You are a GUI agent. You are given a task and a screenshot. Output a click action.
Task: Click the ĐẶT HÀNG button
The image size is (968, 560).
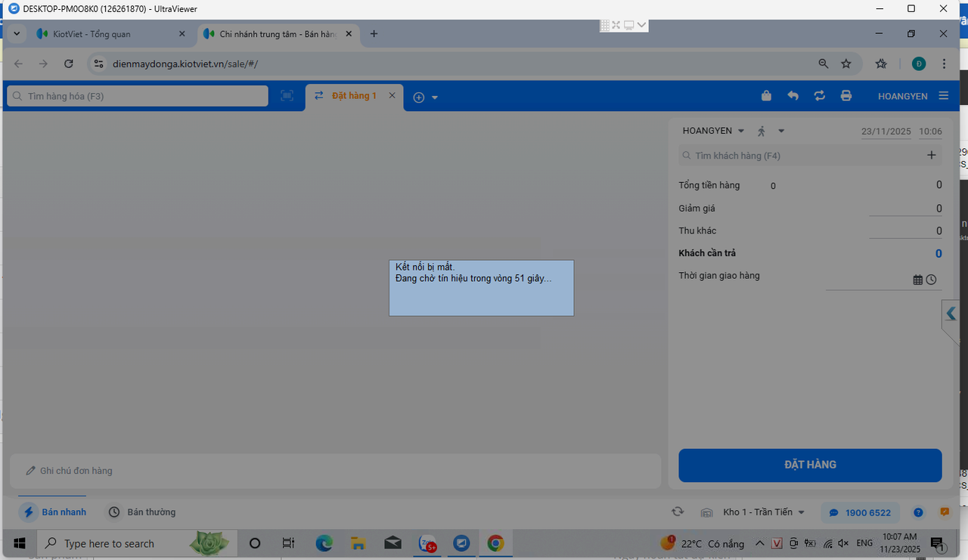click(x=810, y=465)
